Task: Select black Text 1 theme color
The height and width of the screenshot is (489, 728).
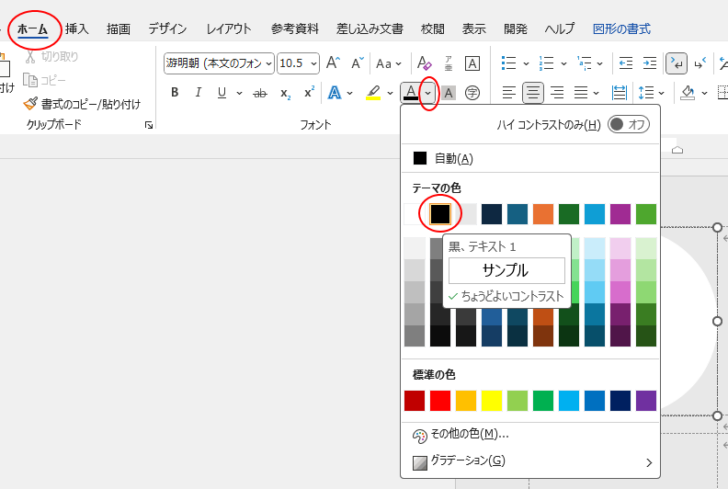Action: tap(440, 214)
